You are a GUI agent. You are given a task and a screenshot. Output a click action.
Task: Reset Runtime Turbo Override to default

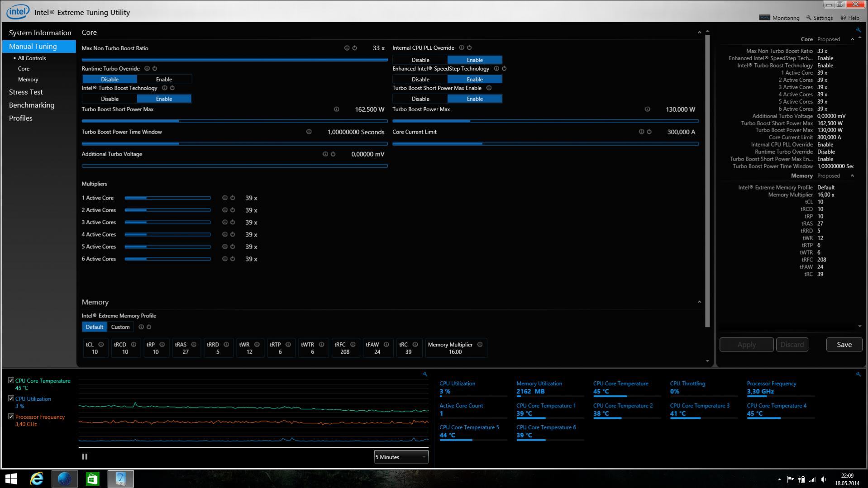pyautogui.click(x=155, y=69)
